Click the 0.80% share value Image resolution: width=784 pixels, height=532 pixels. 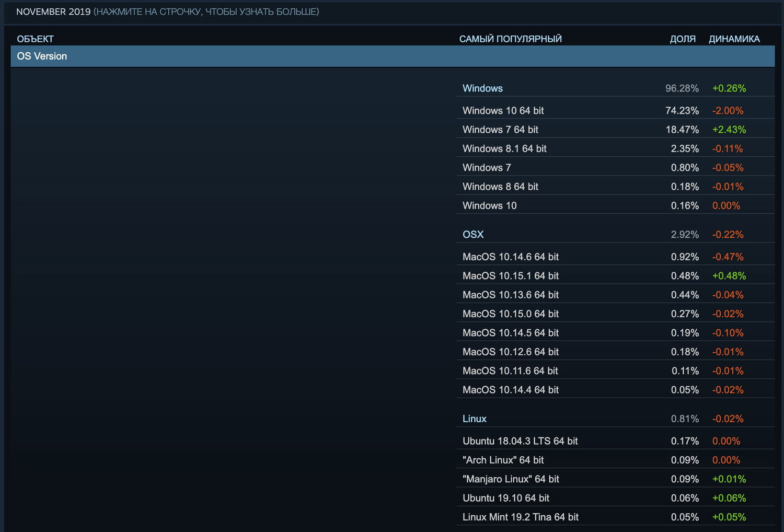[685, 168]
